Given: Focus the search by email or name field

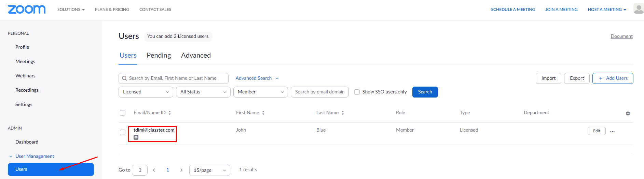Looking at the screenshot, I should [174, 78].
